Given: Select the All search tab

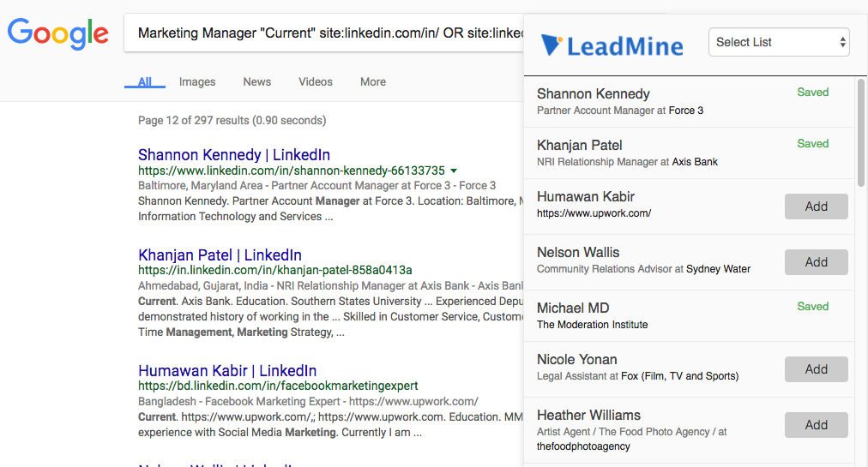Looking at the screenshot, I should (145, 82).
